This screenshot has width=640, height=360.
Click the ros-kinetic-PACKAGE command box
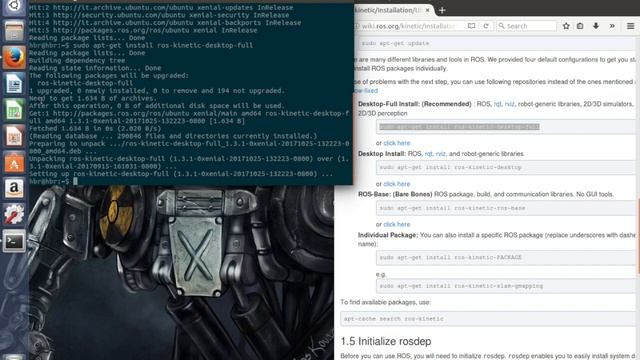pos(506,258)
